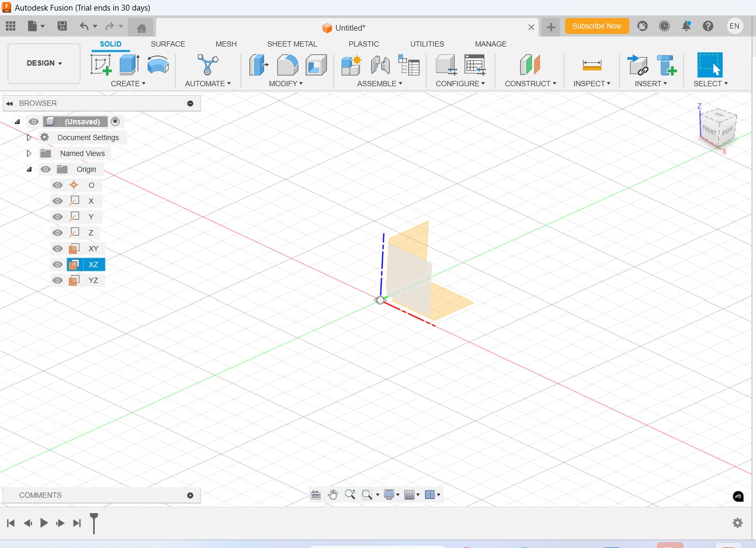Collapse the Origin folder

click(x=29, y=169)
